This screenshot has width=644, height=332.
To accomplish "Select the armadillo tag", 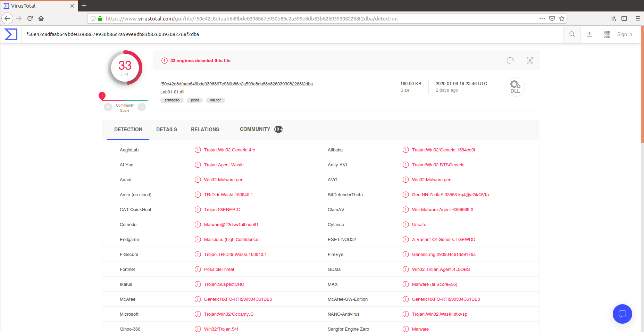I will pos(172,100).
